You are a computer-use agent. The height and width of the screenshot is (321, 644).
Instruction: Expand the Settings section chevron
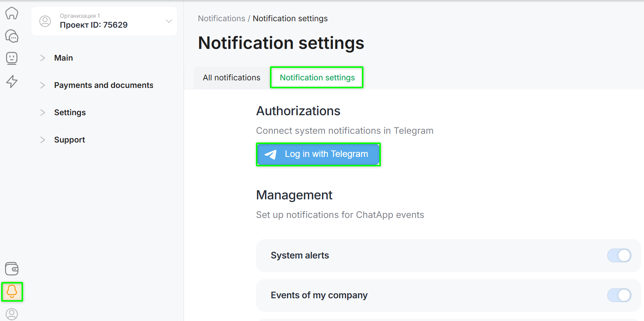click(x=43, y=113)
